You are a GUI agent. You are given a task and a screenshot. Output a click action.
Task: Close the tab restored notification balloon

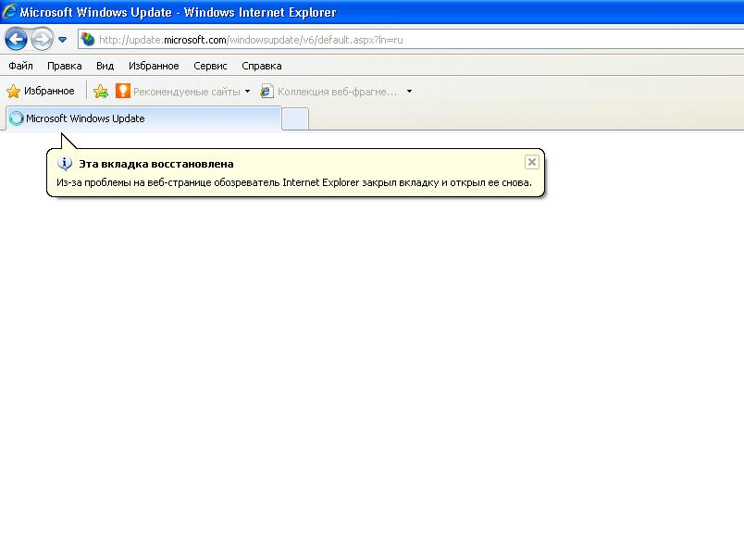click(x=532, y=162)
